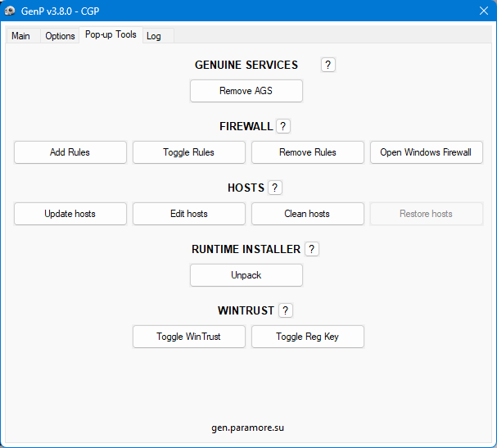
Task: Open the Runtime Installer help question mark
Action: tap(312, 249)
